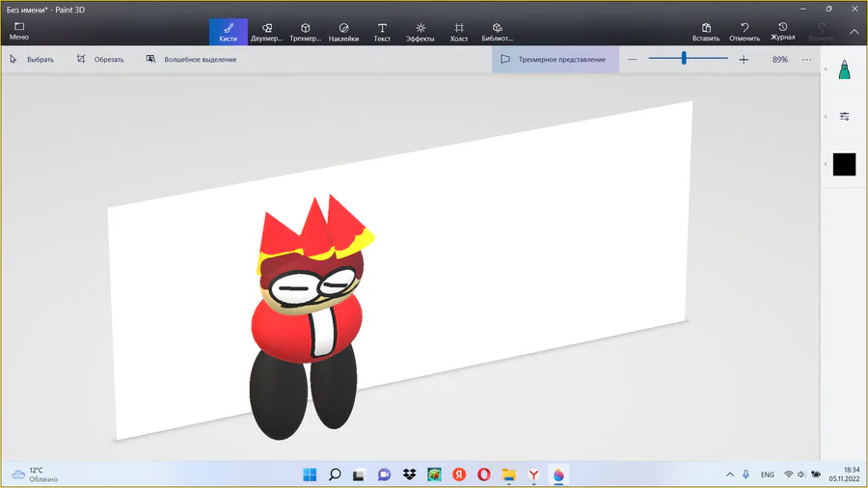868x488 pixels.
Task: Open the Журнал history panel
Action: click(x=783, y=32)
